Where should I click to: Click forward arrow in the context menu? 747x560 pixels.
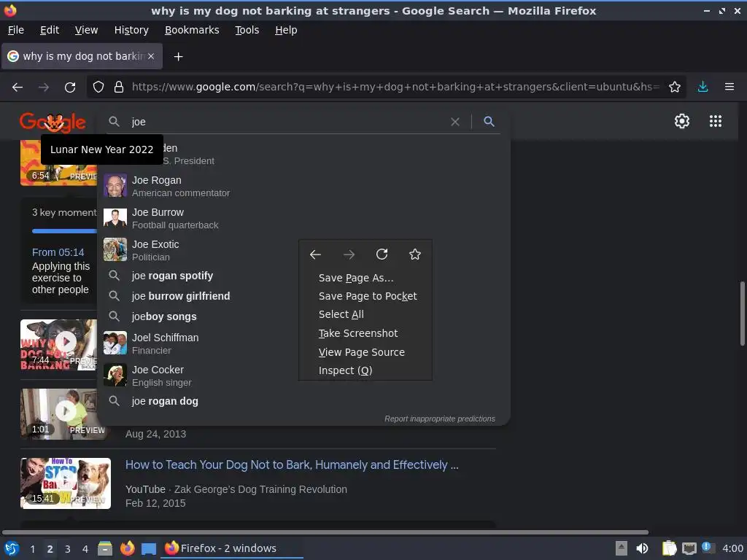pyautogui.click(x=349, y=254)
